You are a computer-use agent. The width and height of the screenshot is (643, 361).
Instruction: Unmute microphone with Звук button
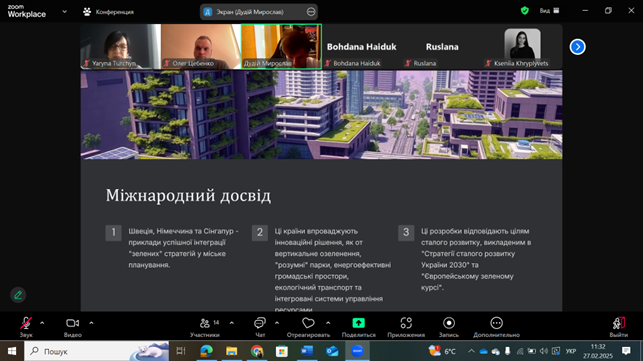(26, 327)
